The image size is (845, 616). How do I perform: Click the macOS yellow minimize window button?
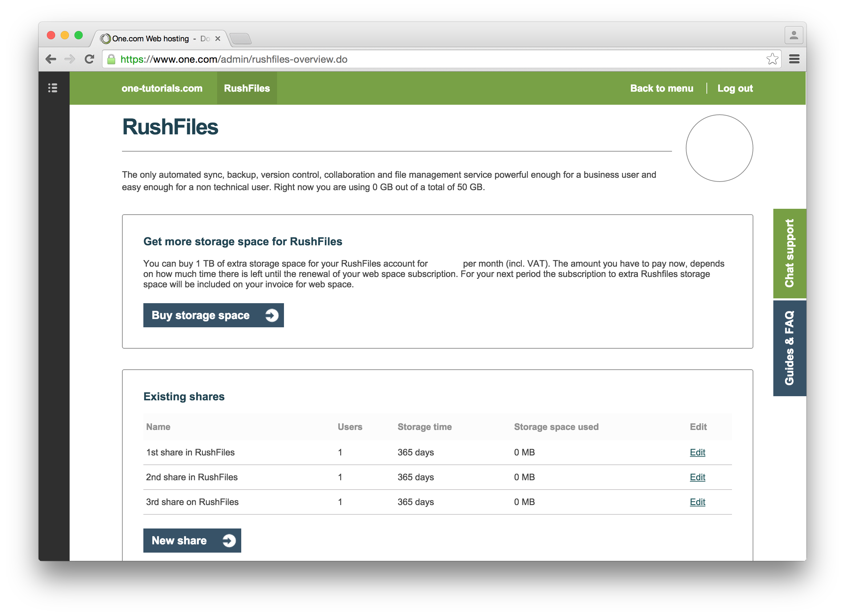(64, 35)
